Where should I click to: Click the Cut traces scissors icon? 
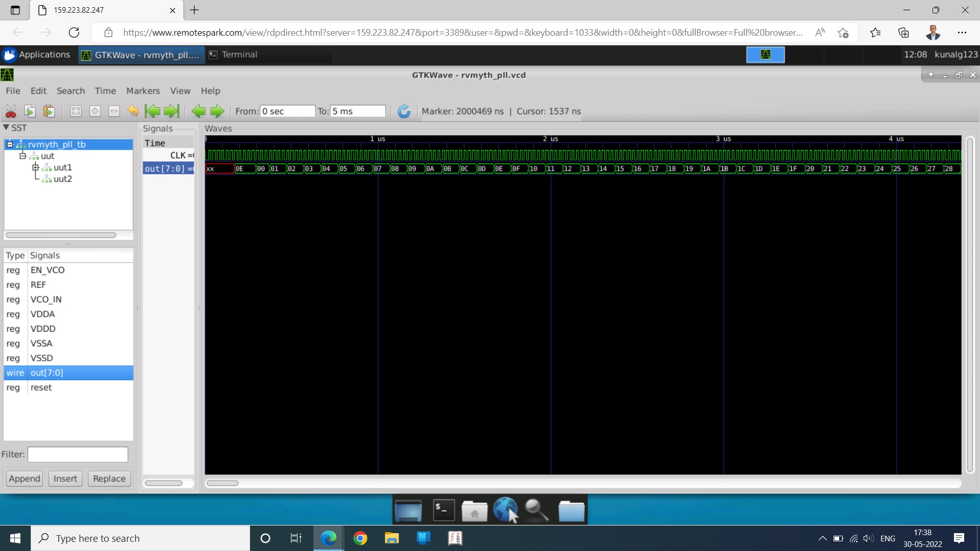point(11,111)
